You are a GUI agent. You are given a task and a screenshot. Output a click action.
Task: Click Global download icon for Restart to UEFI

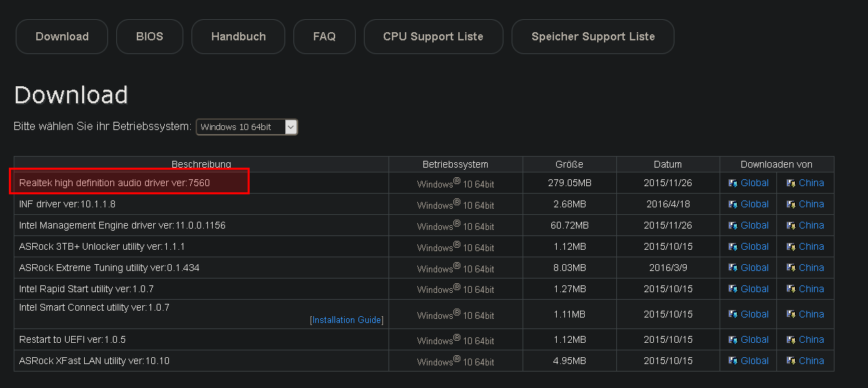point(733,340)
